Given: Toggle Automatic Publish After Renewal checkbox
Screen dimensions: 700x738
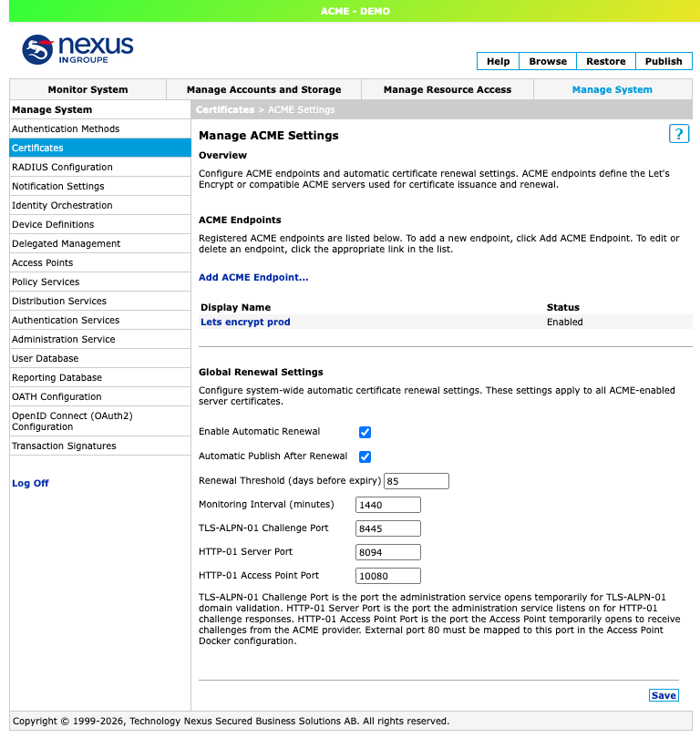Looking at the screenshot, I should pyautogui.click(x=365, y=456).
